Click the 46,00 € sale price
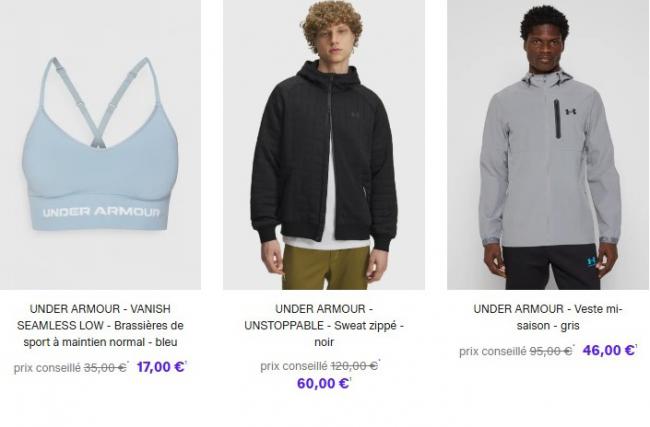 [x=609, y=350]
